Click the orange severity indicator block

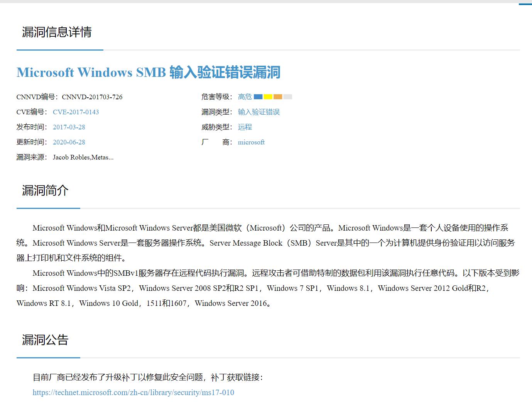(x=278, y=97)
